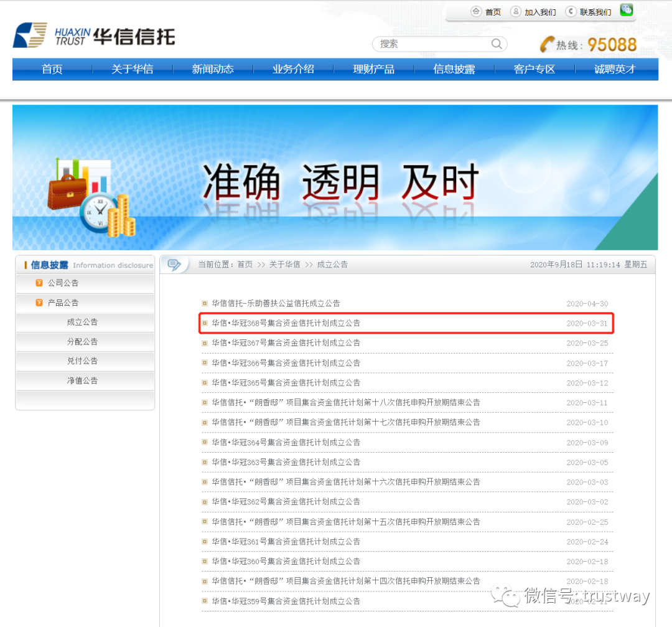Click the 准确 透明 及时 banner image
This screenshot has width=672, height=627.
point(335,177)
